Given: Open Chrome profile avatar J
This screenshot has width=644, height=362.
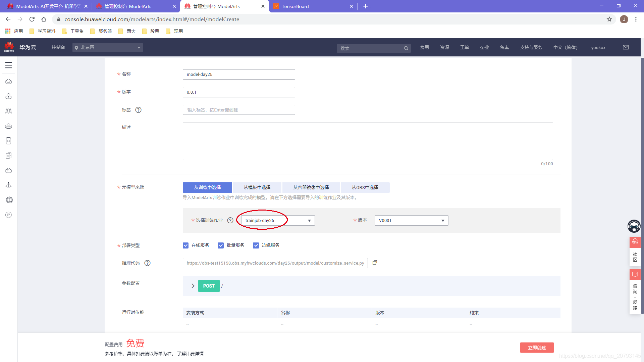Looking at the screenshot, I should [624, 19].
